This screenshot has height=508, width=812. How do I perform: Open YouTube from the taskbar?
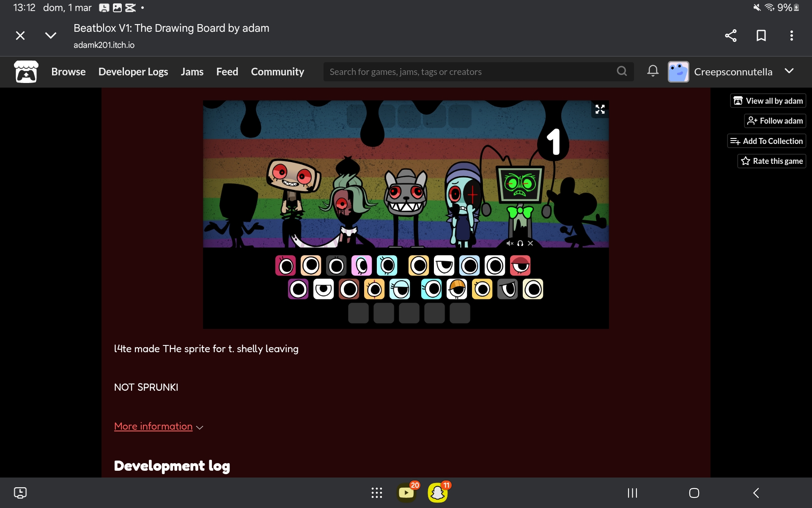[406, 493]
